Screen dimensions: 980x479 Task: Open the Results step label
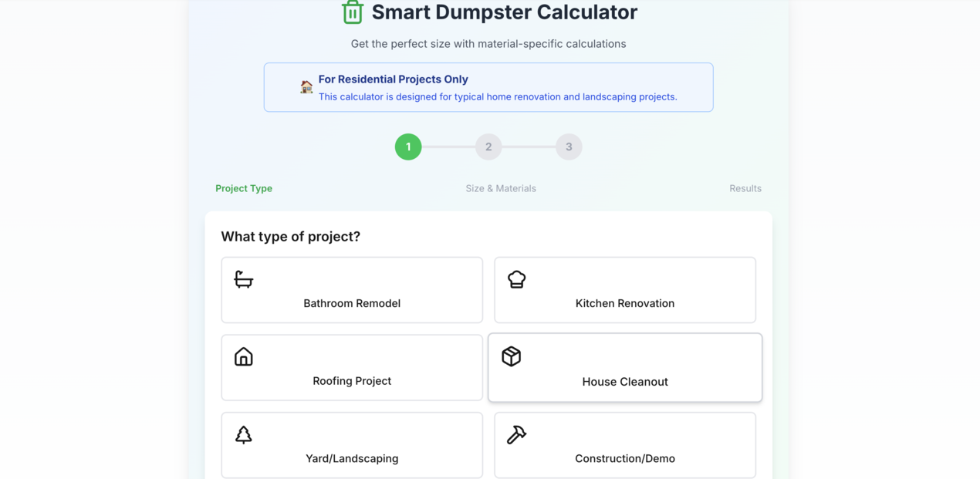pos(745,188)
